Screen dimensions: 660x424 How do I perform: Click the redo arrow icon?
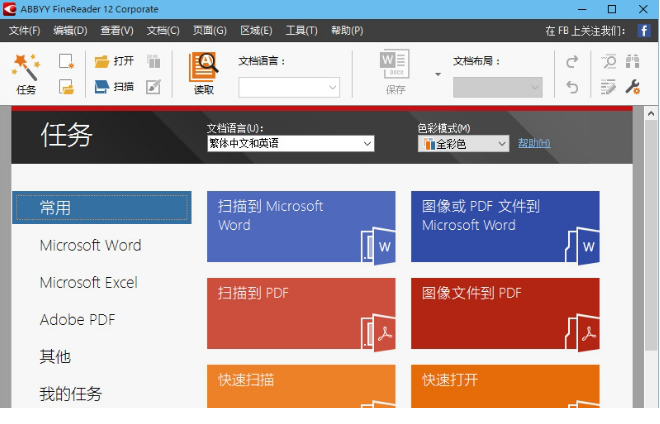[x=572, y=61]
